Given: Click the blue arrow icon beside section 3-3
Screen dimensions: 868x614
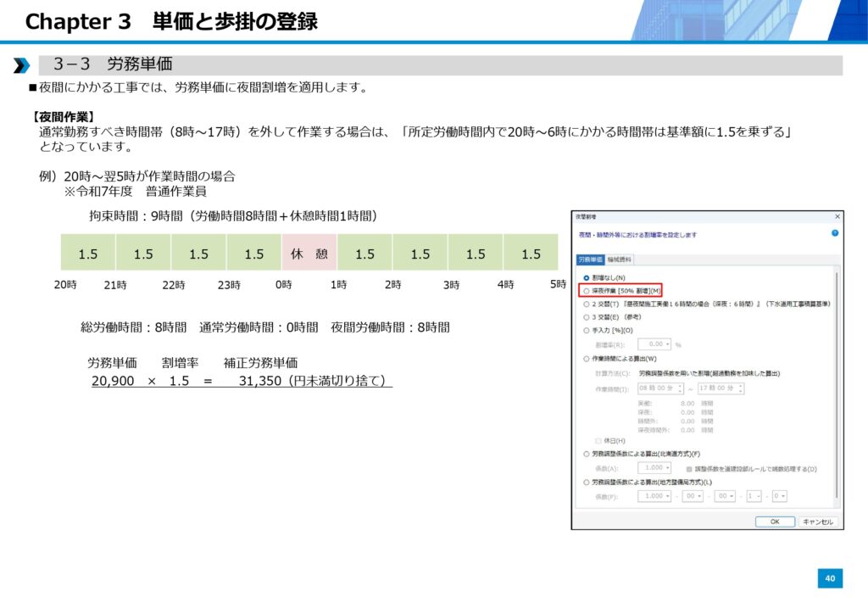Looking at the screenshot, I should (x=21, y=65).
